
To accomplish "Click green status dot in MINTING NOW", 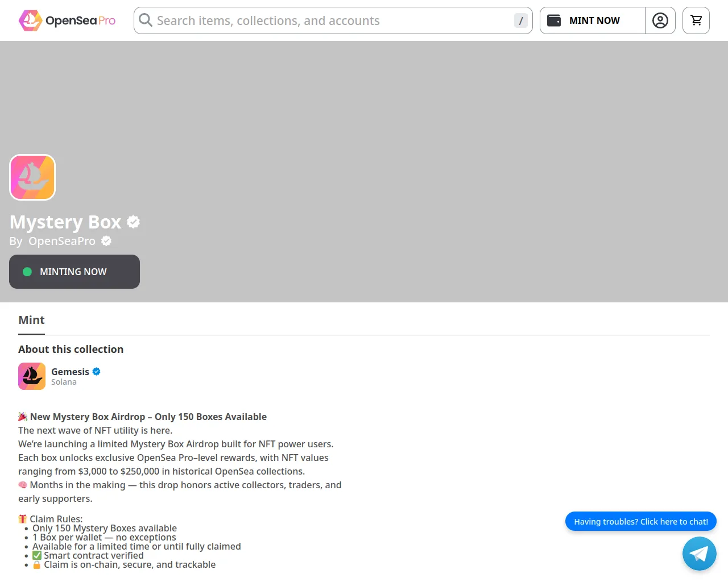I will tap(27, 272).
